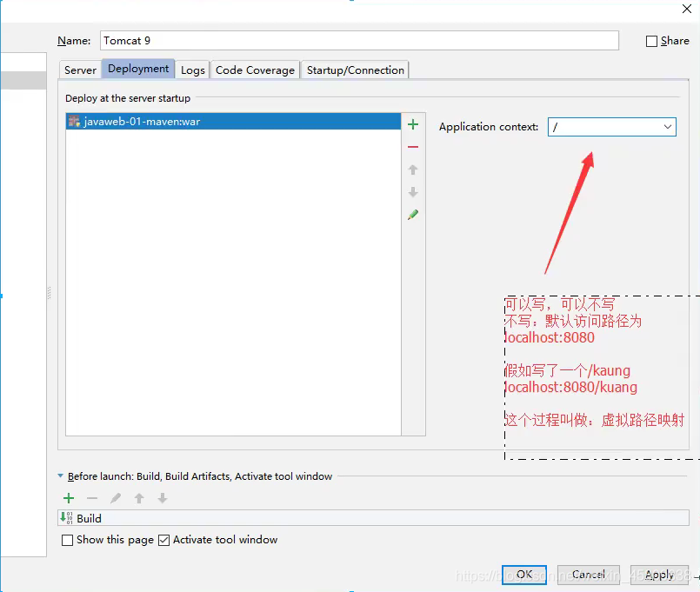700x592 pixels.
Task: Edit artifact using the green pencil icon
Action: click(413, 215)
